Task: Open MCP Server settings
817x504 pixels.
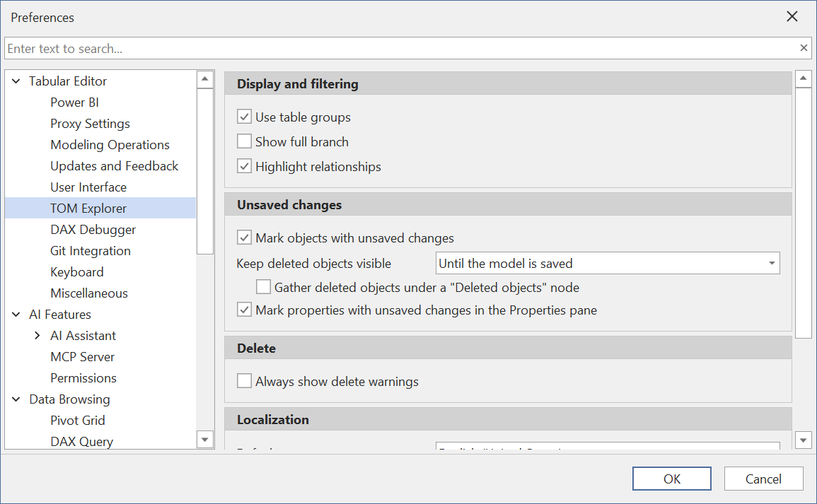Action: (82, 357)
